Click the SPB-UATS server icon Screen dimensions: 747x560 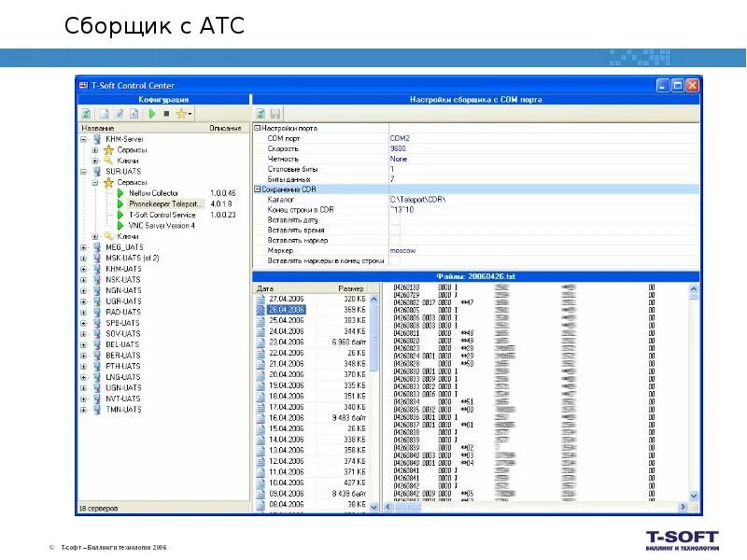pyautogui.click(x=97, y=323)
